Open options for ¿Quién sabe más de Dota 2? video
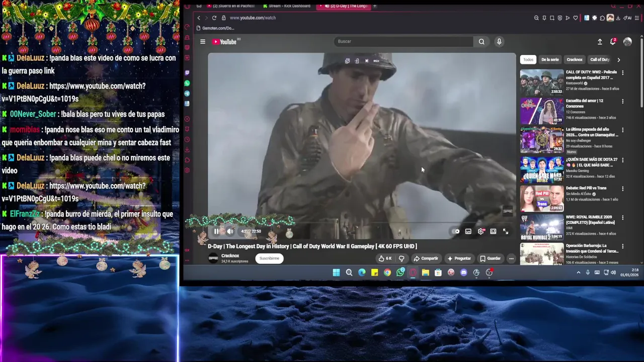This screenshot has height=362, width=644. [x=622, y=160]
